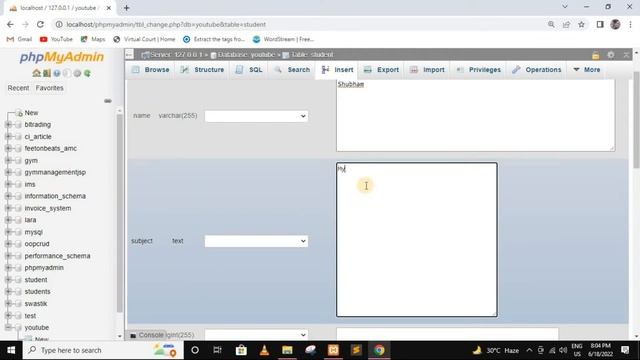Open the notification center on taskbar

click(625, 350)
